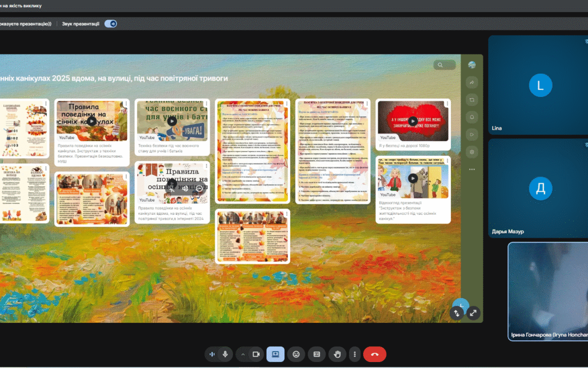Click YouTube label on 'Відеоогляд презентації' card

coord(388,195)
